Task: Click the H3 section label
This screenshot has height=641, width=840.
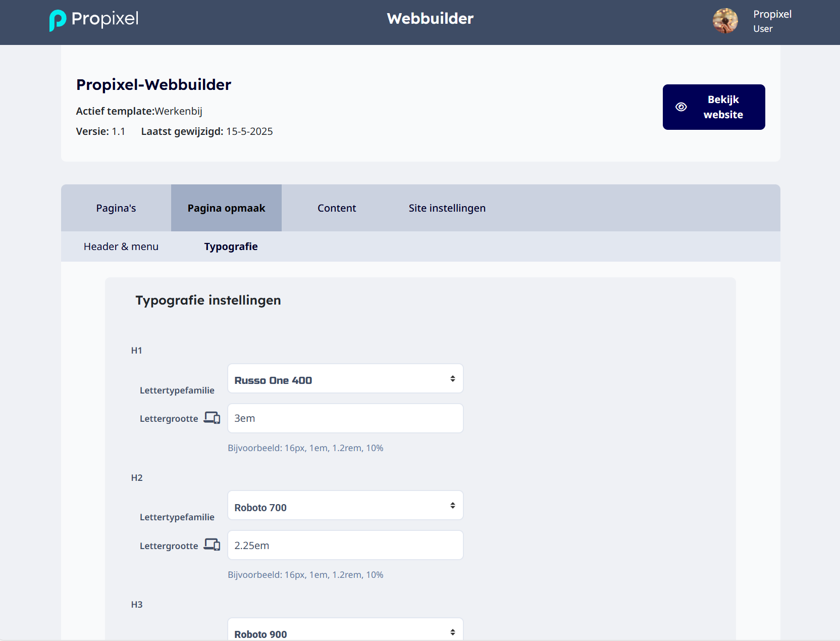Action: pos(137,605)
